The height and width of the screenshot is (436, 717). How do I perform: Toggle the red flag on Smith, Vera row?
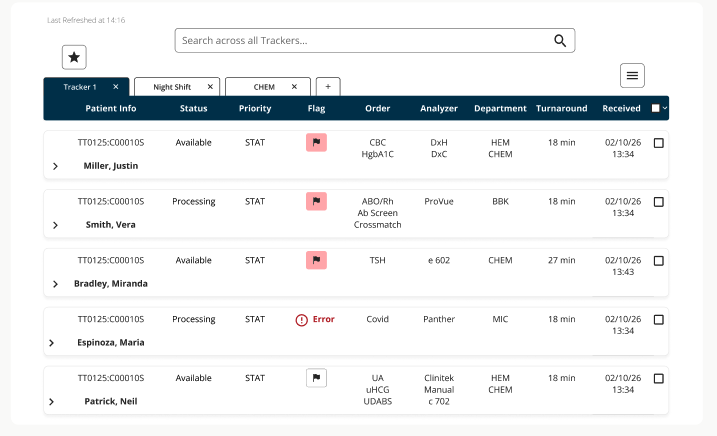click(x=316, y=201)
